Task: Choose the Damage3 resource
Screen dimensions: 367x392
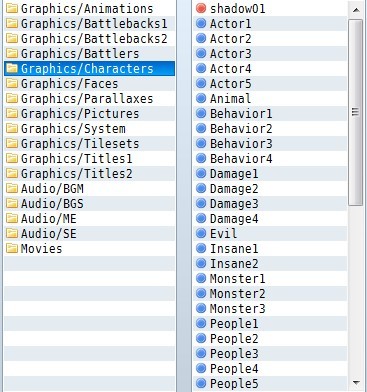Action: 270,203
